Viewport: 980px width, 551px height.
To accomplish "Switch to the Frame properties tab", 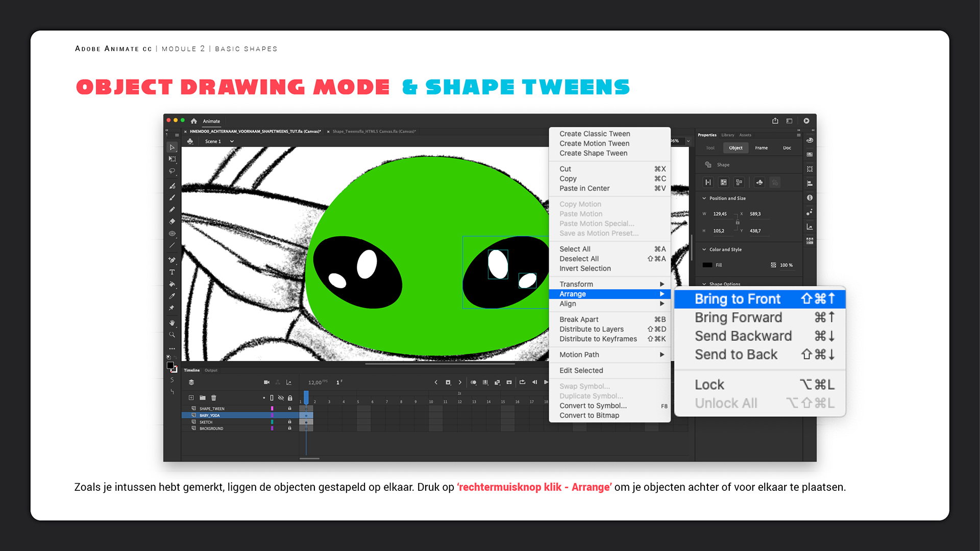I will click(x=761, y=148).
